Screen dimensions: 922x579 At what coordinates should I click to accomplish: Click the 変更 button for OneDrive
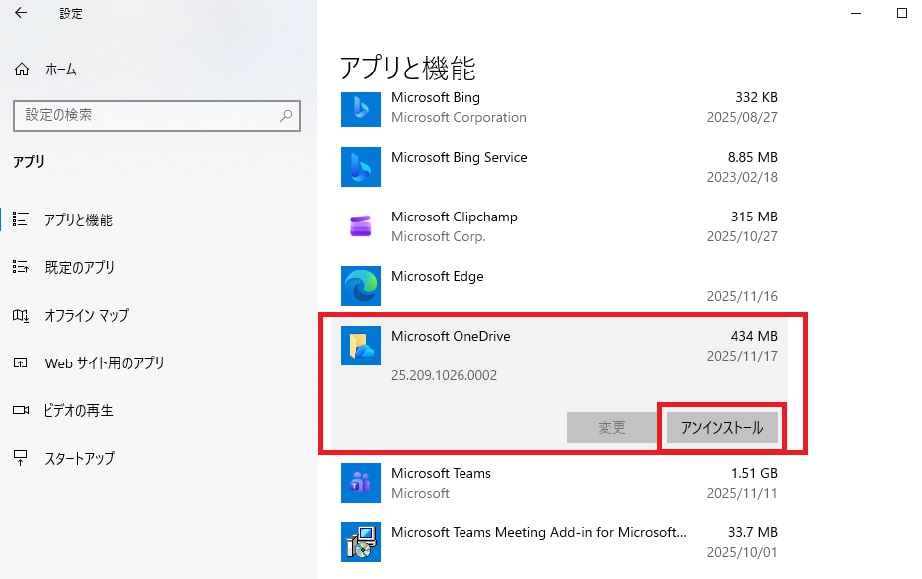click(612, 428)
